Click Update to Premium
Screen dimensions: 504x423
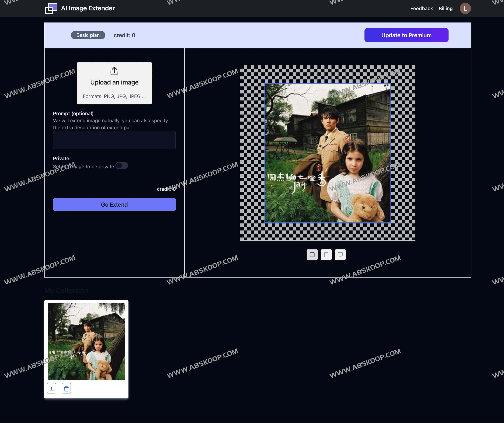point(406,35)
